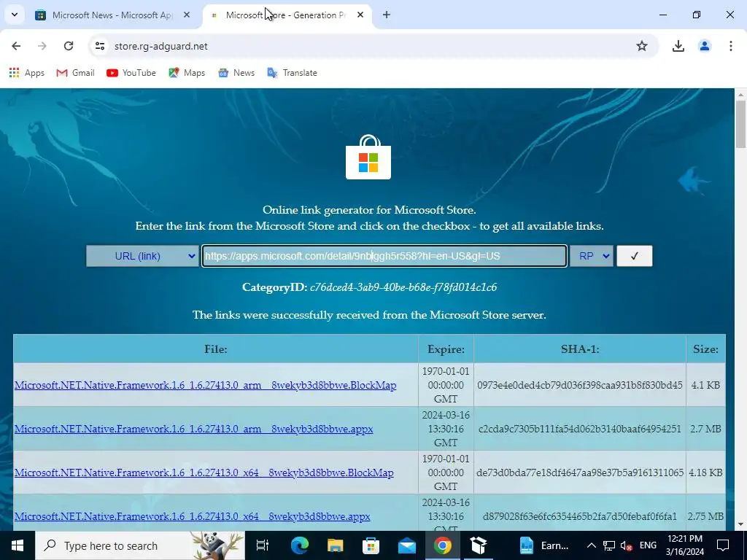Image resolution: width=747 pixels, height=560 pixels.
Task: Close the Microsoft News tab
Action: tap(186, 15)
